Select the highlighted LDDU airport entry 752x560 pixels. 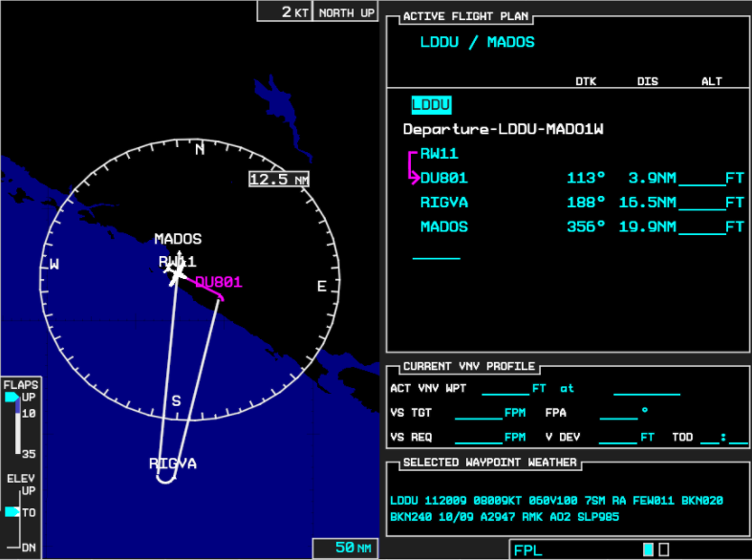[x=431, y=104]
